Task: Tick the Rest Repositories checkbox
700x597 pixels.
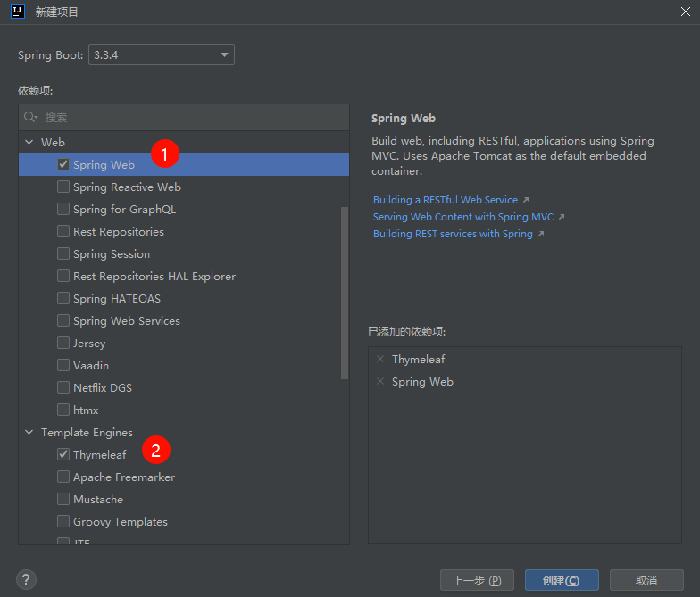Action: coord(63,231)
